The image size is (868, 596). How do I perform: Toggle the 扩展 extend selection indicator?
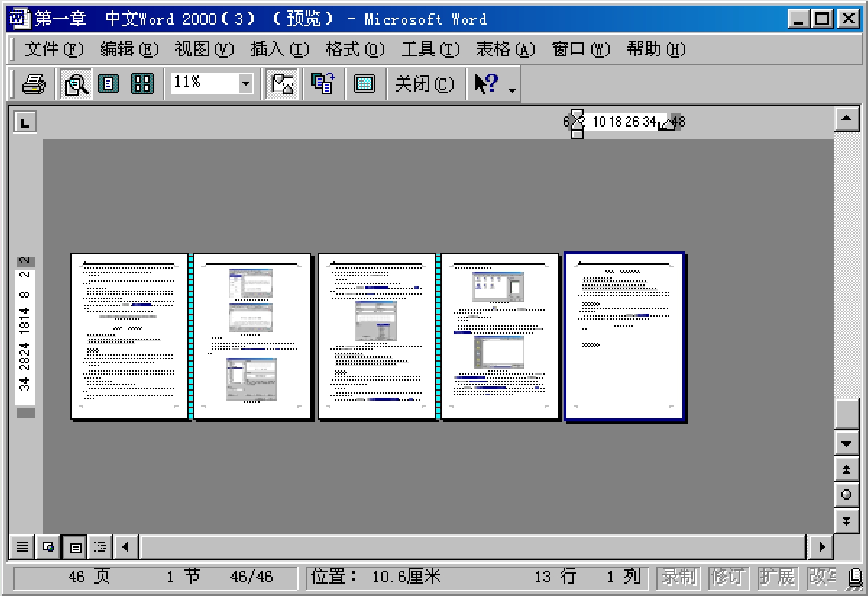point(778,577)
